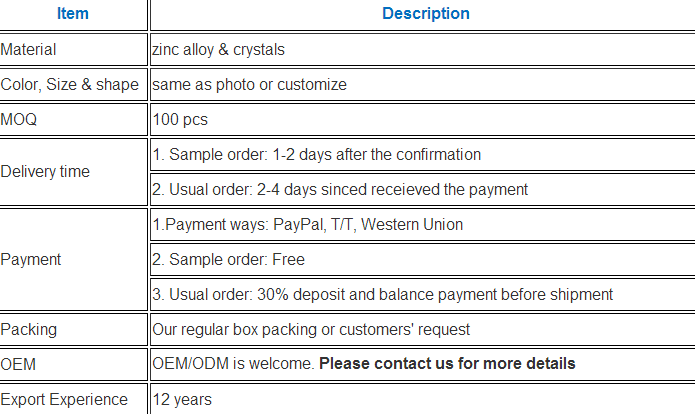Select the Payment row label
The height and width of the screenshot is (414, 695).
[x=31, y=259]
